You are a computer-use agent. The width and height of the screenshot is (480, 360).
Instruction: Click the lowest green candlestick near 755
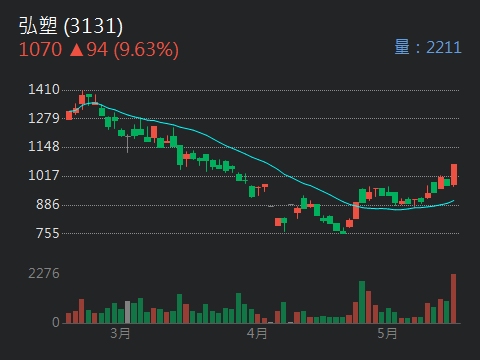[x=343, y=232]
